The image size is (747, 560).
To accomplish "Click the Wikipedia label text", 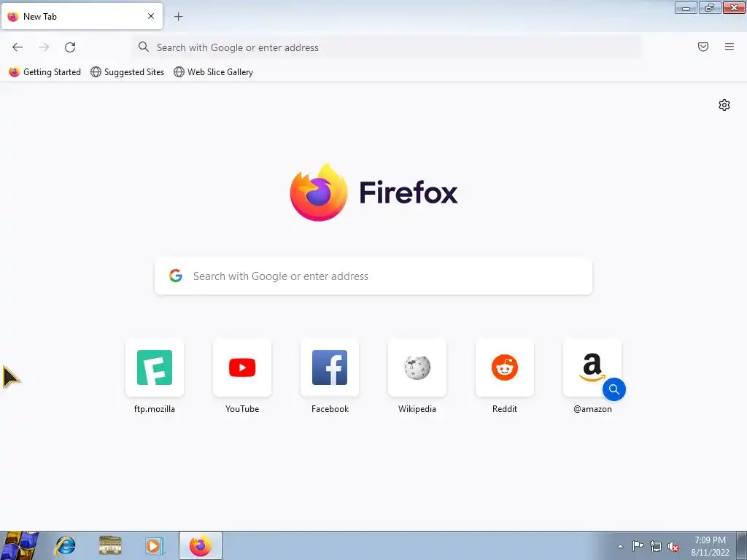I will click(x=417, y=409).
